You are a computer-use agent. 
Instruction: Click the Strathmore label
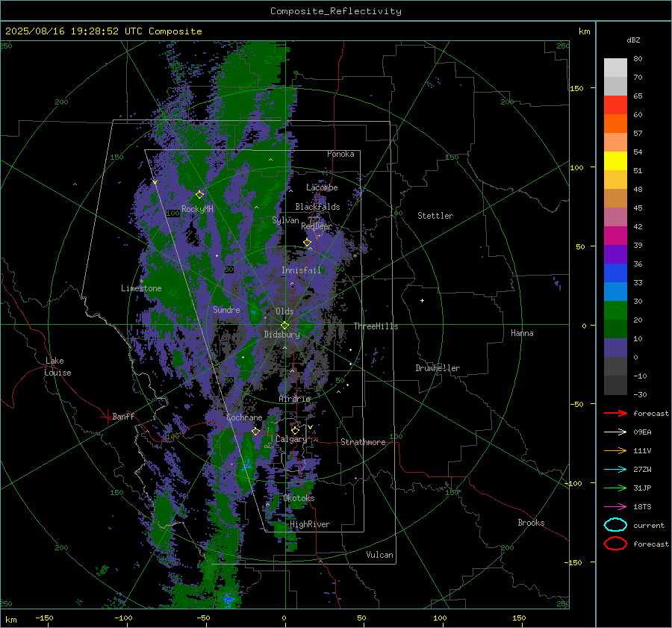tap(363, 442)
